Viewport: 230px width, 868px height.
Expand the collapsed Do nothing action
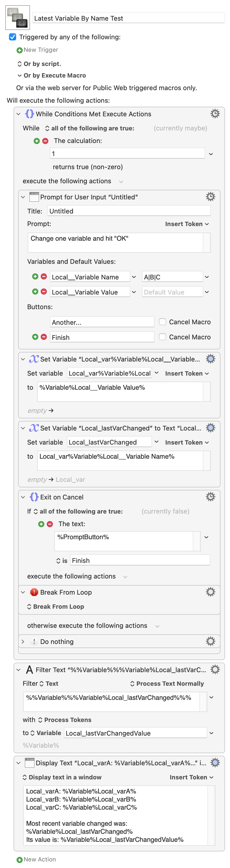tap(23, 641)
